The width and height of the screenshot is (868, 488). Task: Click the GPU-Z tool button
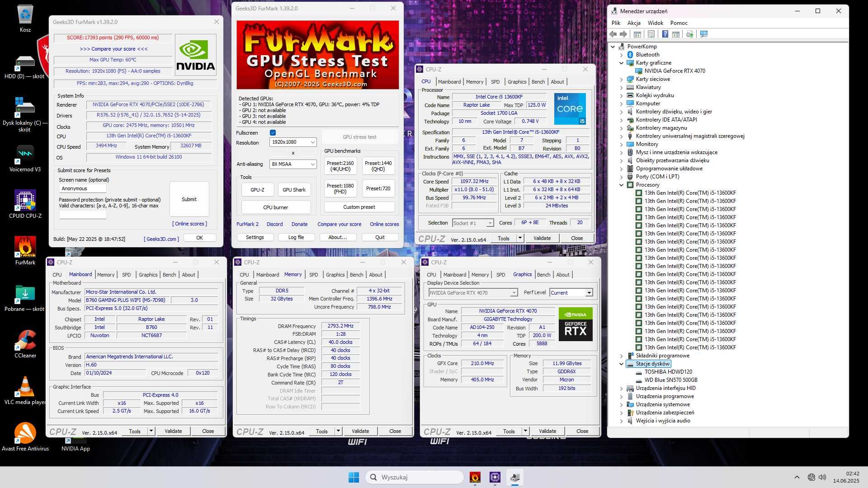tap(257, 190)
